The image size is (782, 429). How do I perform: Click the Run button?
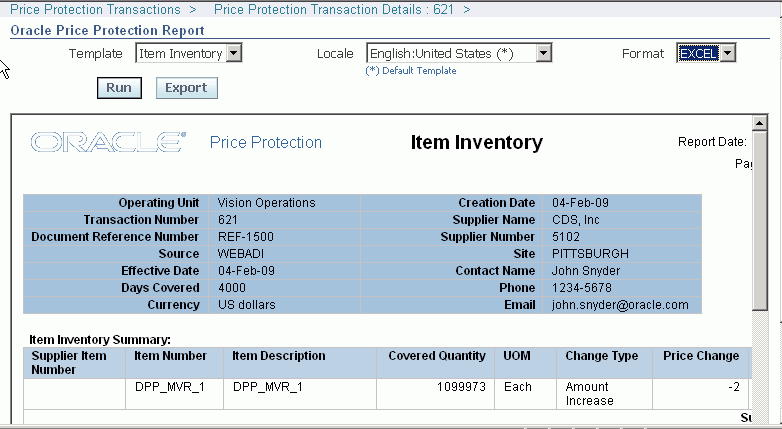point(119,88)
